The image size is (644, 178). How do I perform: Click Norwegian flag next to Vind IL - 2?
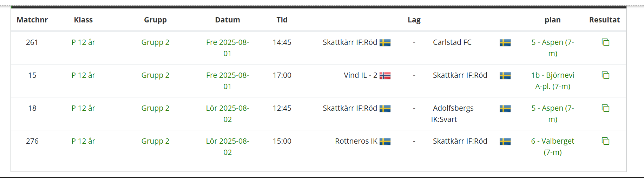coord(385,76)
